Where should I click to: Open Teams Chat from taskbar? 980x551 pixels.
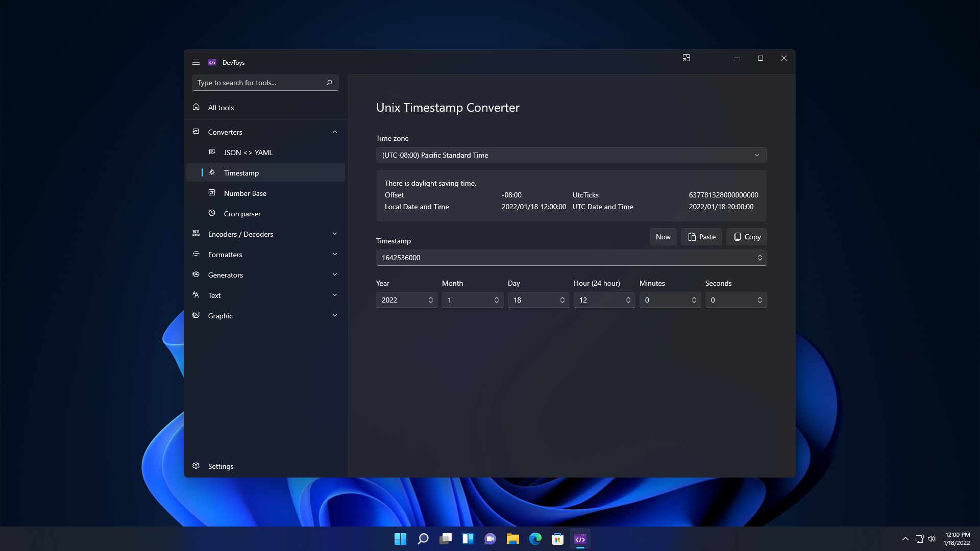click(x=491, y=539)
